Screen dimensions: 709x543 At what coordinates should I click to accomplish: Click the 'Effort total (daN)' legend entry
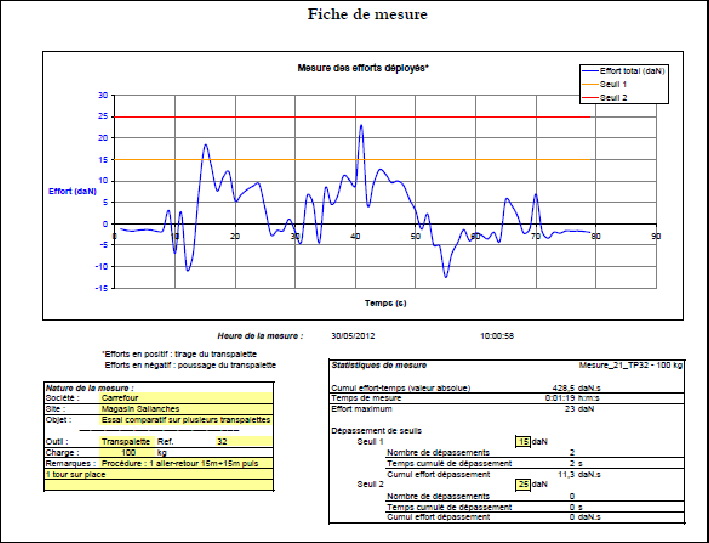tap(632, 72)
